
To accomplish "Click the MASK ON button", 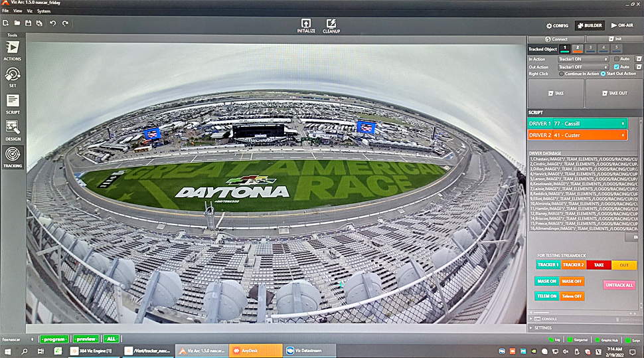I will 546,282.
